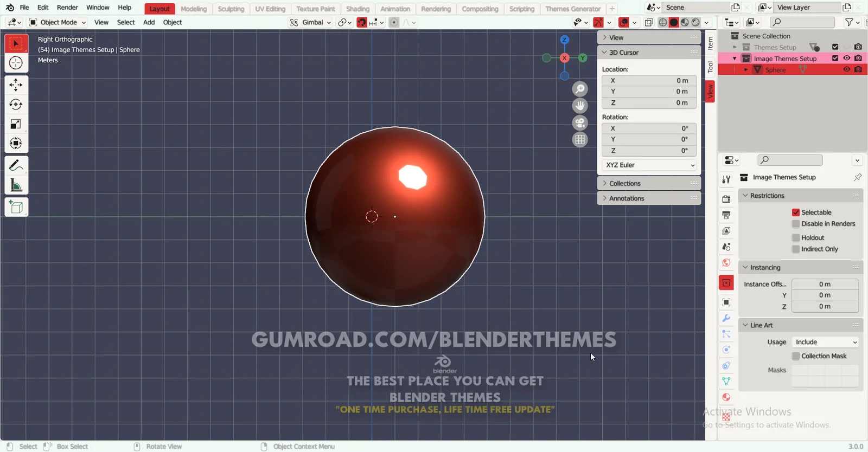The width and height of the screenshot is (868, 452).
Task: Enable Disable in Renders checkbox
Action: pyautogui.click(x=796, y=224)
